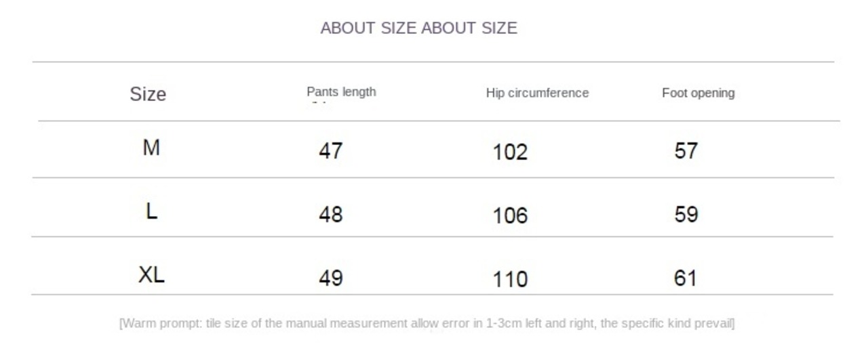
Task: Click the Hip circumference column header
Action: point(537,93)
